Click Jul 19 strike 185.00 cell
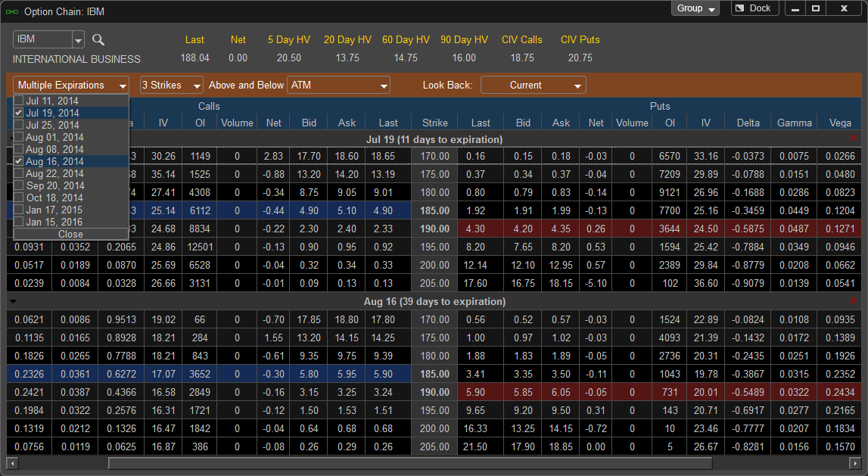Viewport: 868px width, 476px height. pyautogui.click(x=434, y=210)
